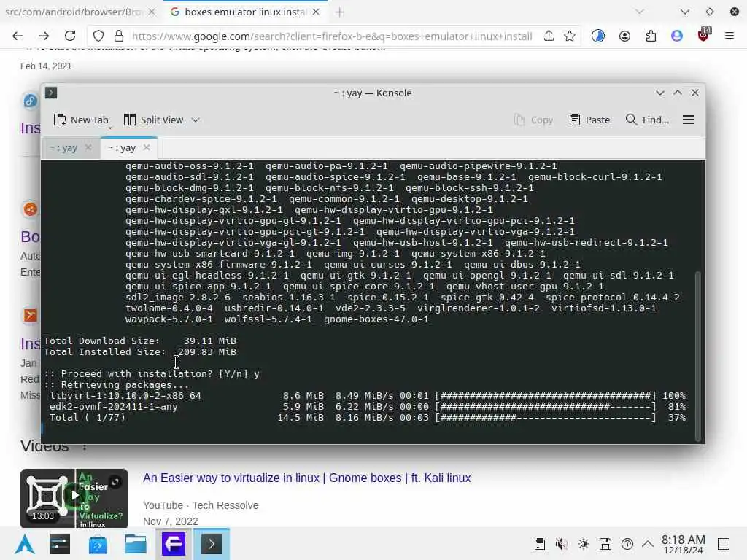Click the Copy button in Konsole
The width and height of the screenshot is (747, 560).
coord(534,120)
